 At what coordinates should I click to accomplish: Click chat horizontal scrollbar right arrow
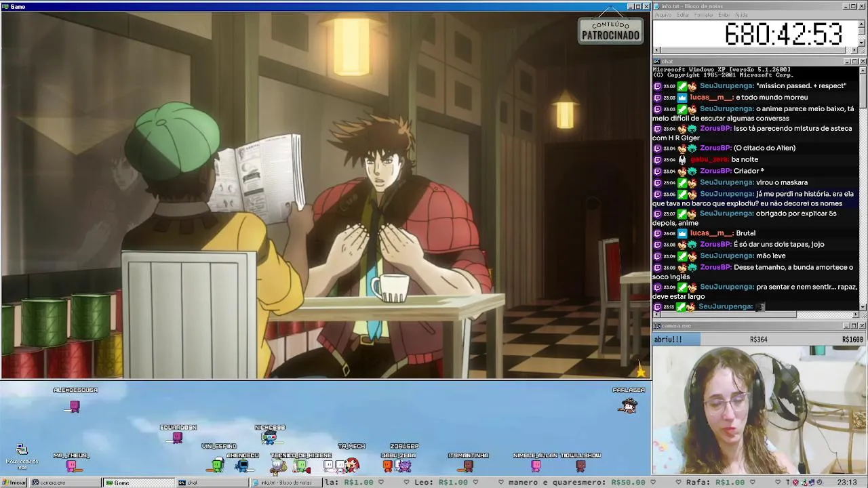point(854,314)
